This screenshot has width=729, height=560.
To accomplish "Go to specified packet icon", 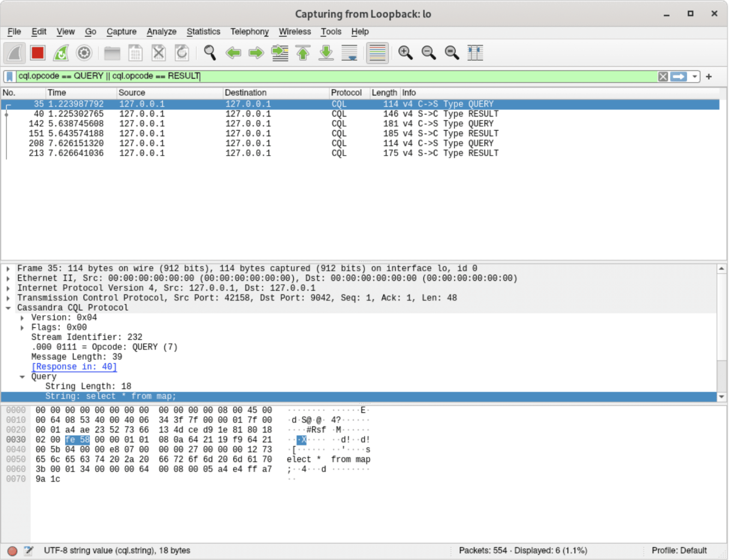I will point(280,53).
